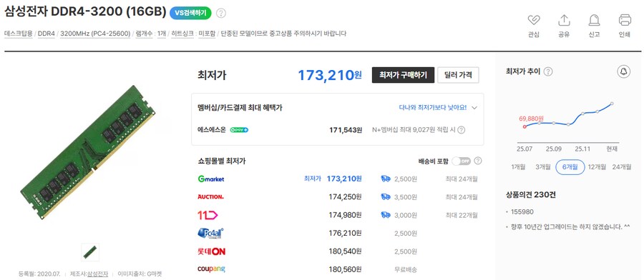644x280 pixels.
Task: Toggle 배송비 포함 switch
Action: [461, 161]
